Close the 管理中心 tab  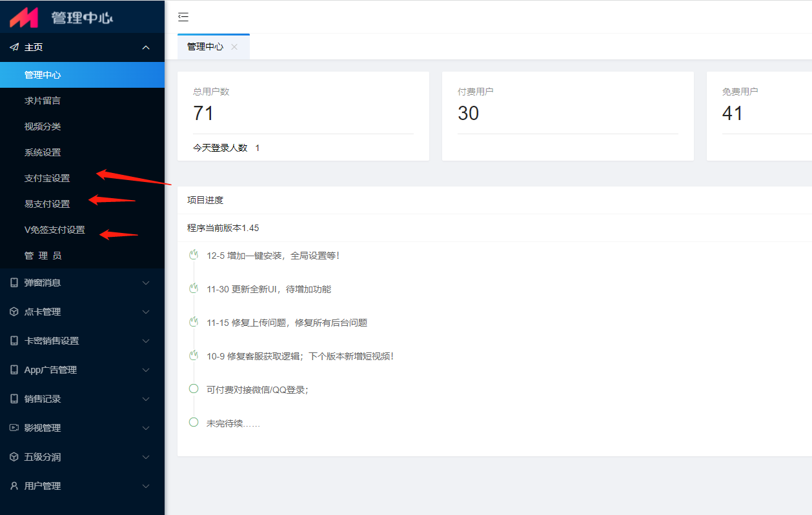coord(234,46)
